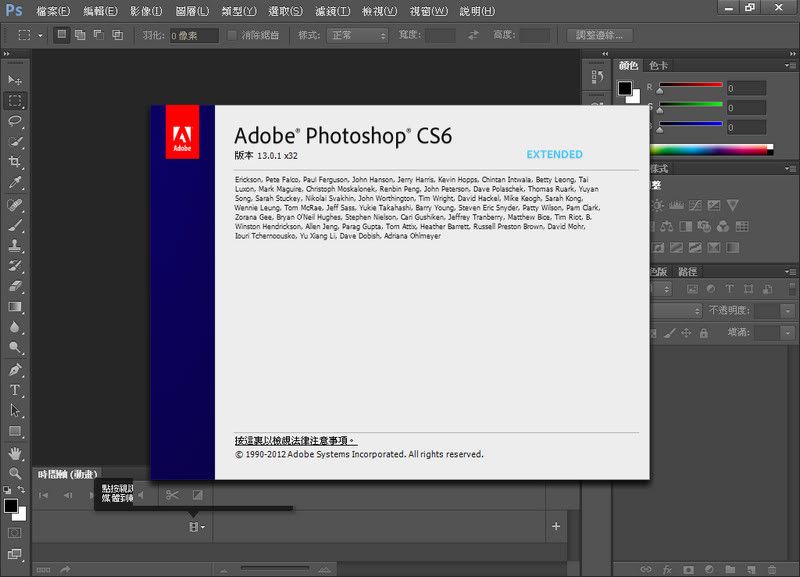Toggle the screen mode button in toolbox

click(x=15, y=554)
